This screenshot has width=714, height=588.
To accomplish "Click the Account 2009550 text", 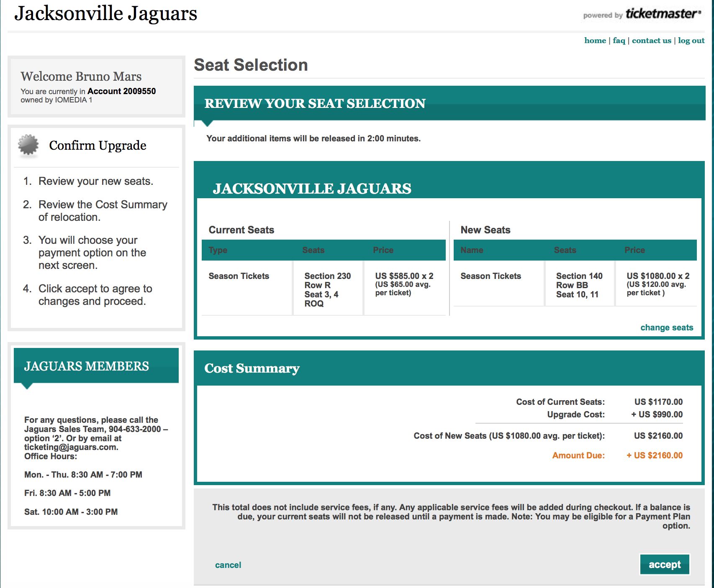I will pos(121,91).
